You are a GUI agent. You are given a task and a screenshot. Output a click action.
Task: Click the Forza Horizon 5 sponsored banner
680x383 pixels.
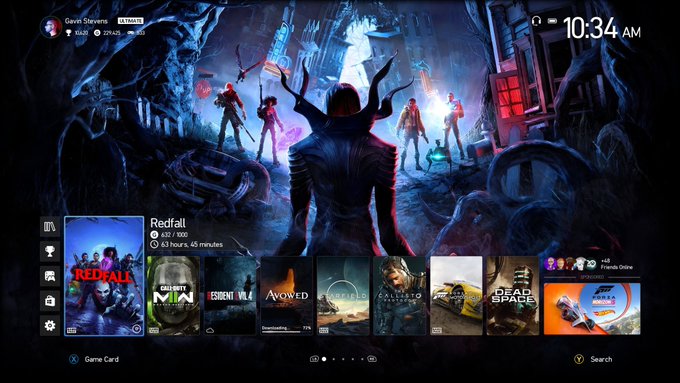(592, 309)
